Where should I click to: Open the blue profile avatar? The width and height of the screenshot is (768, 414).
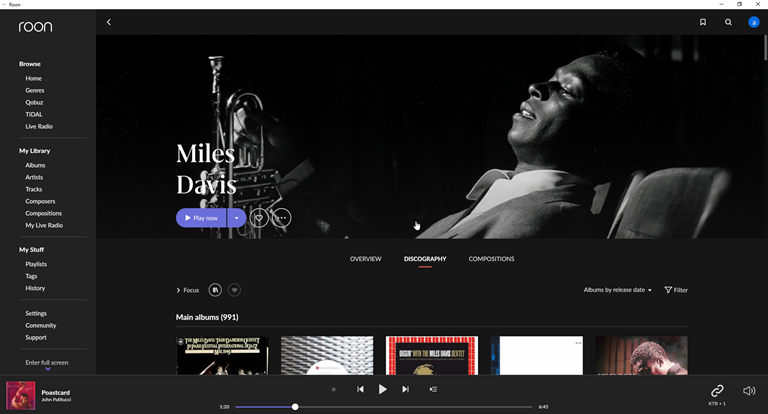(754, 22)
